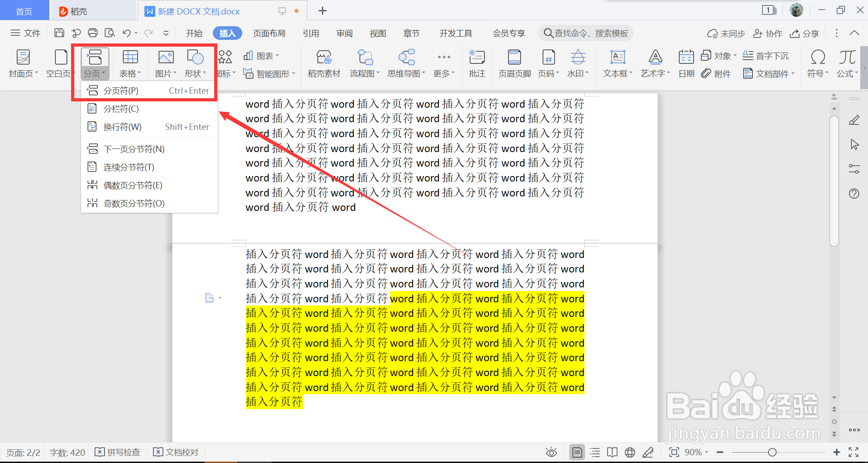This screenshot has height=463, width=868.
Task: Switch to web layout view in status bar
Action: pyautogui.click(x=630, y=452)
